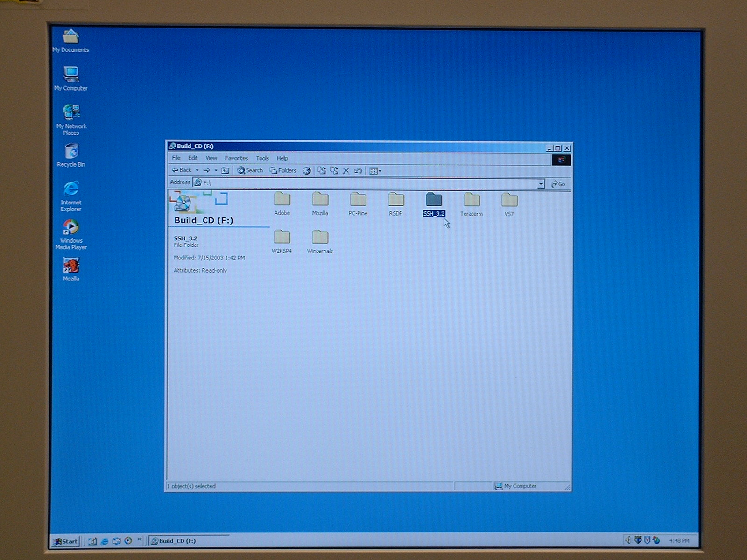Screen dimensions: 747x560
Task: Expand the Address bar dropdown arrow
Action: 541,184
